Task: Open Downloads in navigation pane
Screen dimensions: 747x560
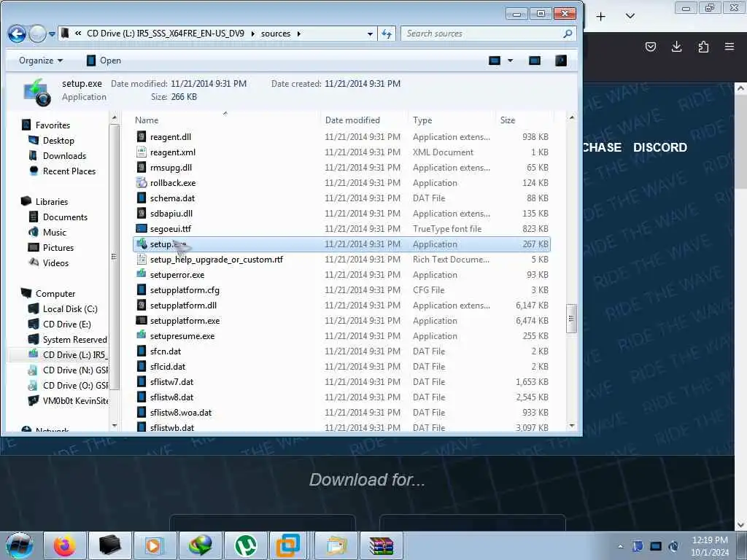Action: (65, 156)
